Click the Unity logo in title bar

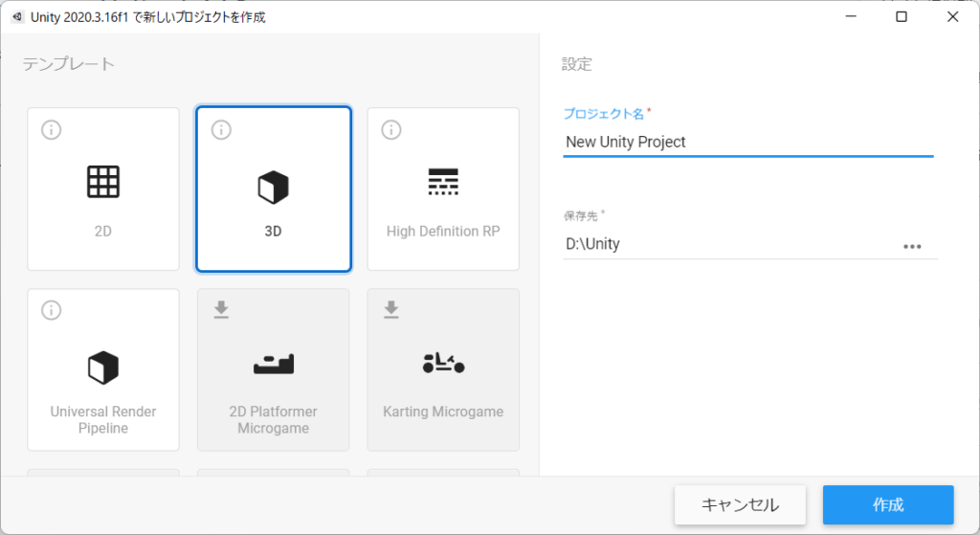pos(16,17)
